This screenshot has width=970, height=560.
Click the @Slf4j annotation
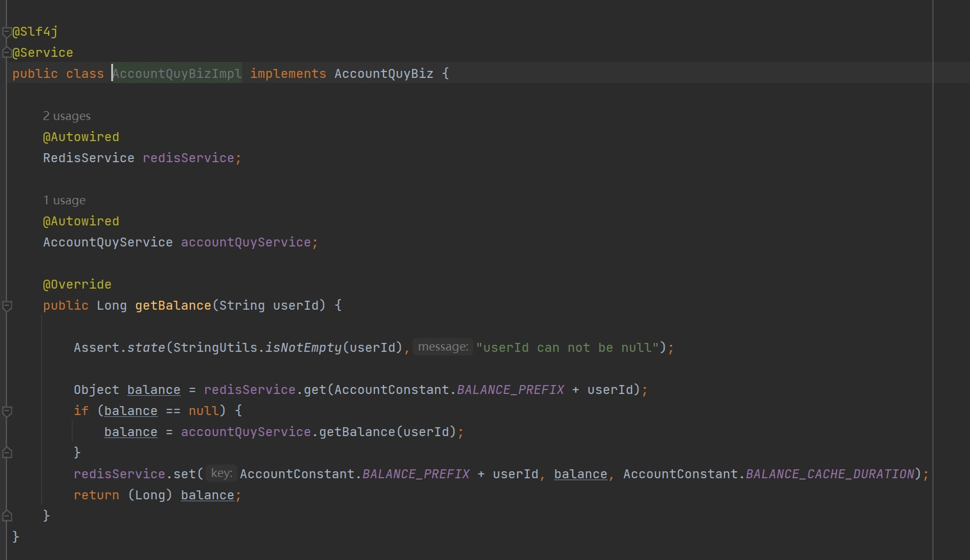point(35,32)
